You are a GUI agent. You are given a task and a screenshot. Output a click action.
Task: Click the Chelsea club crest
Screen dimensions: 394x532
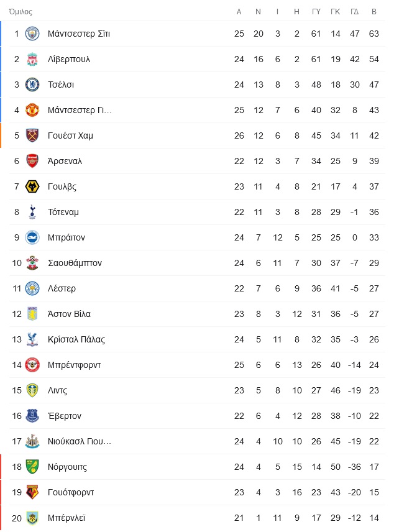[x=32, y=85]
